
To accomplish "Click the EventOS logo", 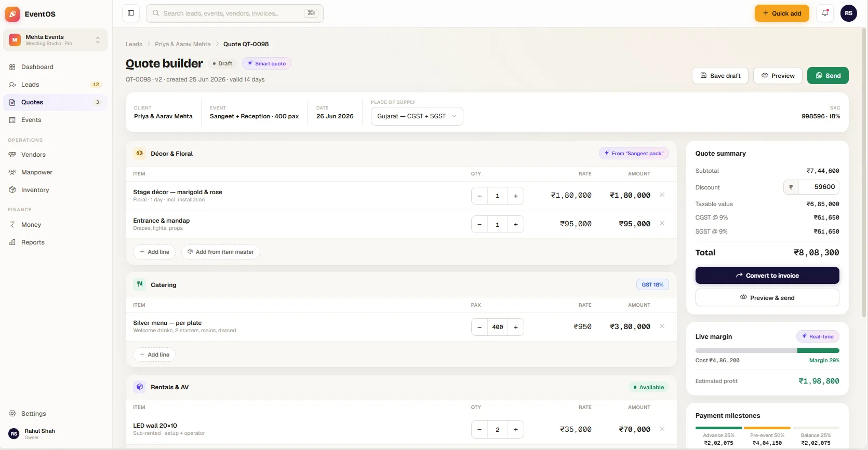I will click(x=12, y=14).
